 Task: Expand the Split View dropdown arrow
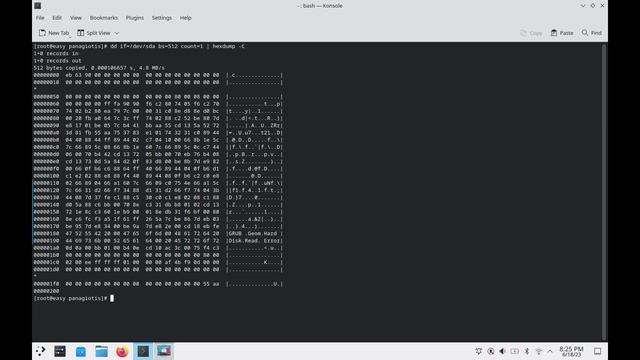click(117, 33)
